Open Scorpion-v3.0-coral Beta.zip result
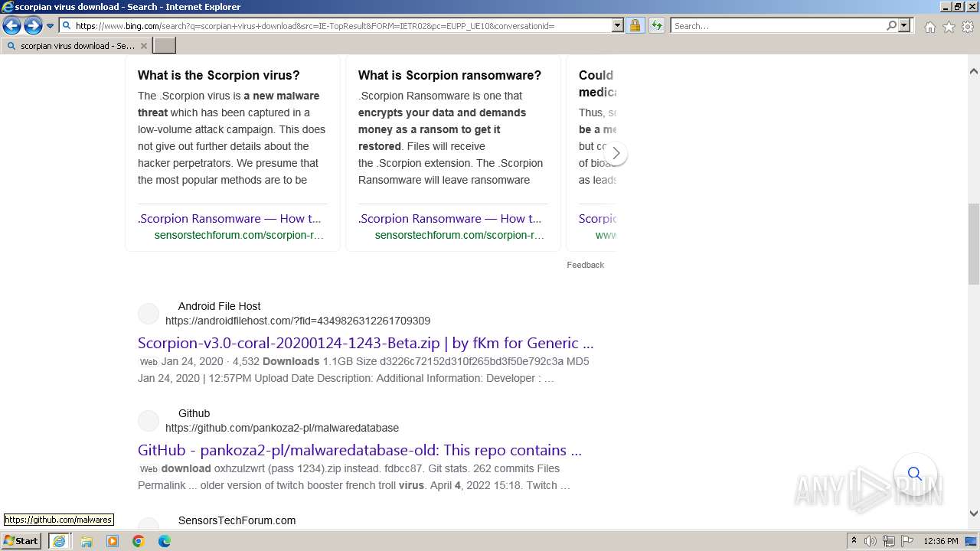 click(365, 343)
